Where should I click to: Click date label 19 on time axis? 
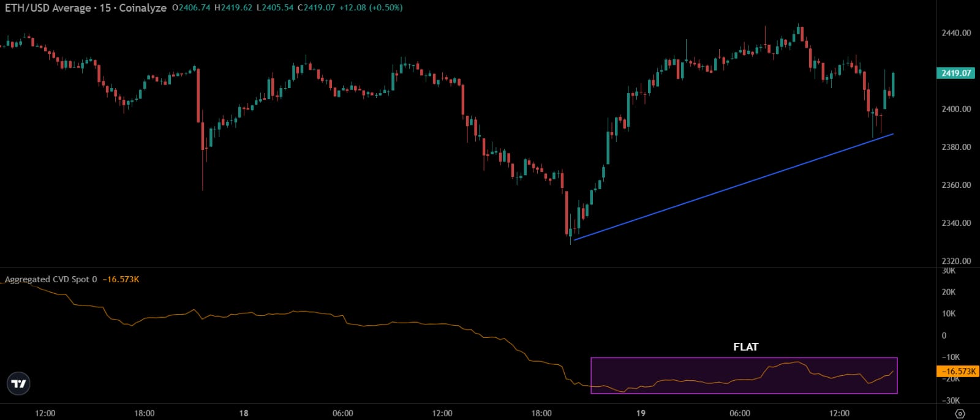click(641, 413)
